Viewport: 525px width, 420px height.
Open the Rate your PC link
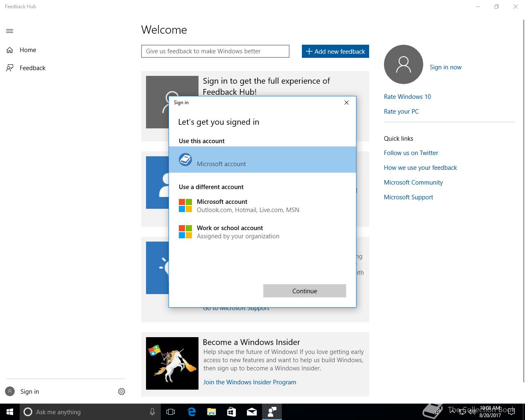(401, 112)
